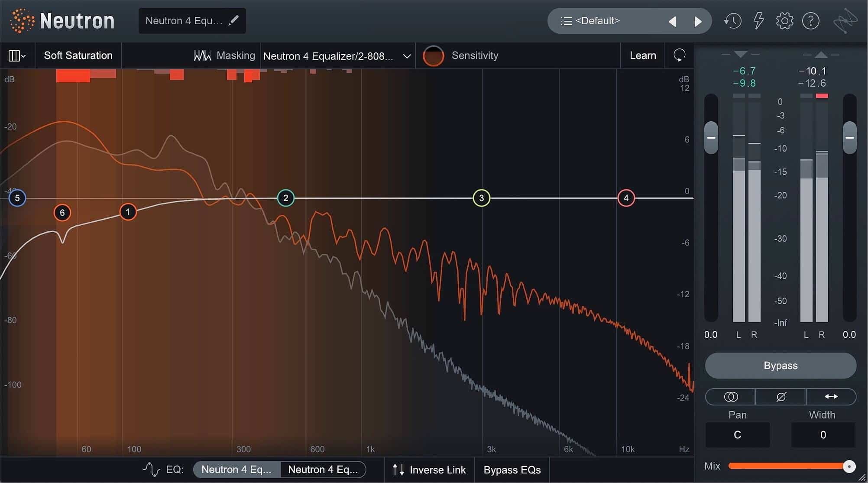
Task: Toggle the Bypass button
Action: (781, 366)
